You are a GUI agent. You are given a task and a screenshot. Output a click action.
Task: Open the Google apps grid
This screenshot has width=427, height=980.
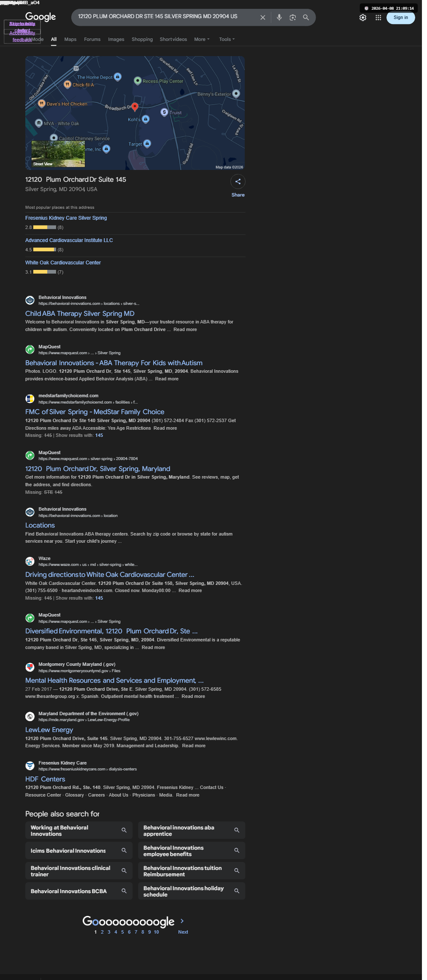click(x=378, y=18)
